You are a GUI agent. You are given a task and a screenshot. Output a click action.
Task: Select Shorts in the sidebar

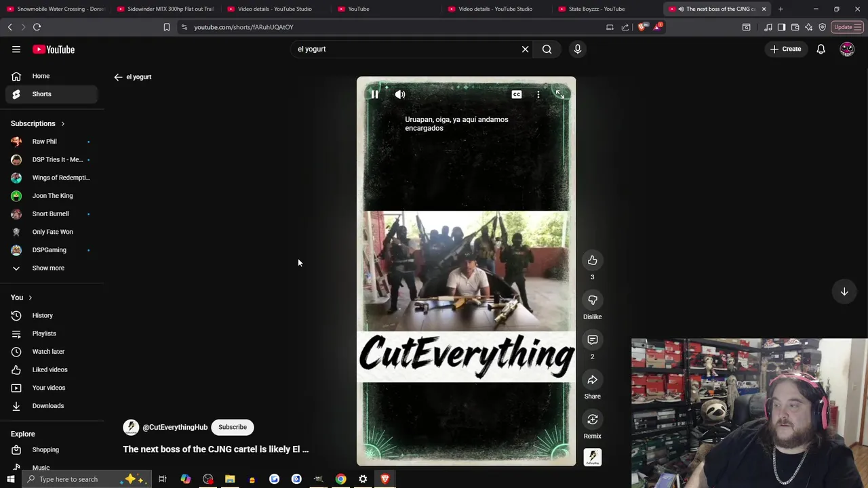[52, 94]
